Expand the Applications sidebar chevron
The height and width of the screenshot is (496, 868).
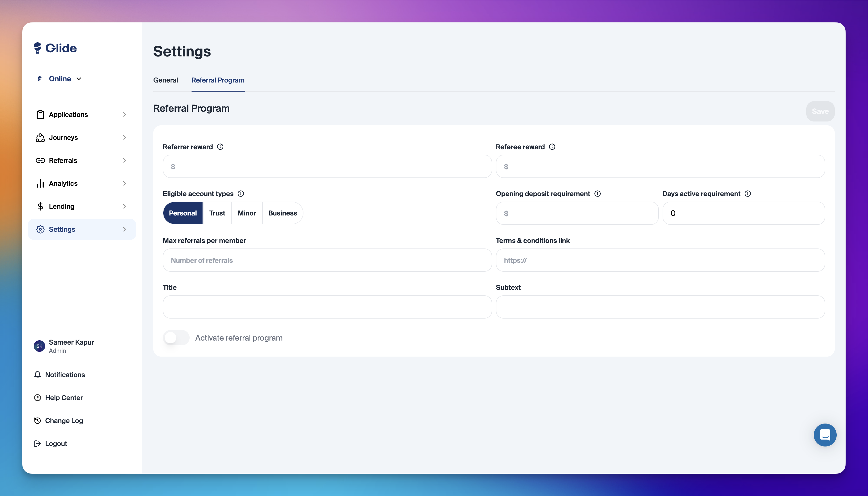pos(124,115)
